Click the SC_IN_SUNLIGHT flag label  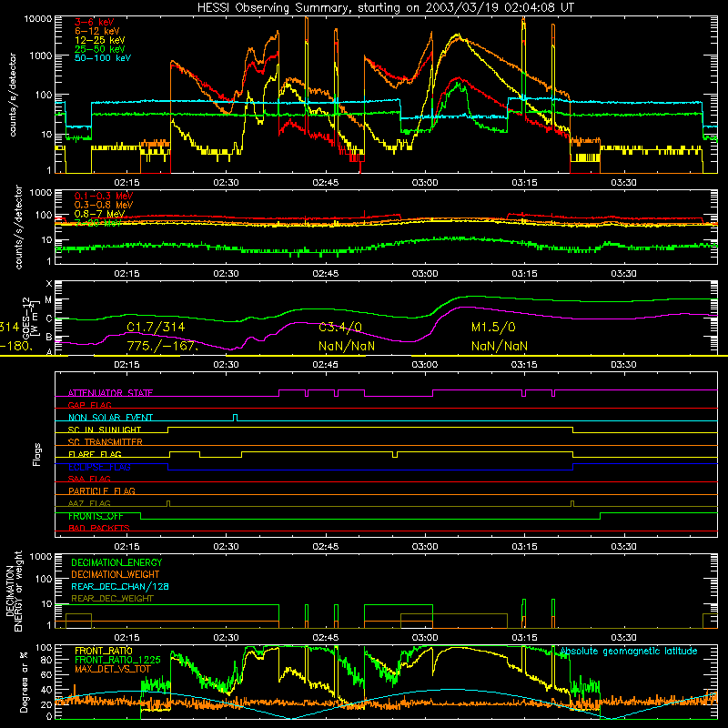105,430
